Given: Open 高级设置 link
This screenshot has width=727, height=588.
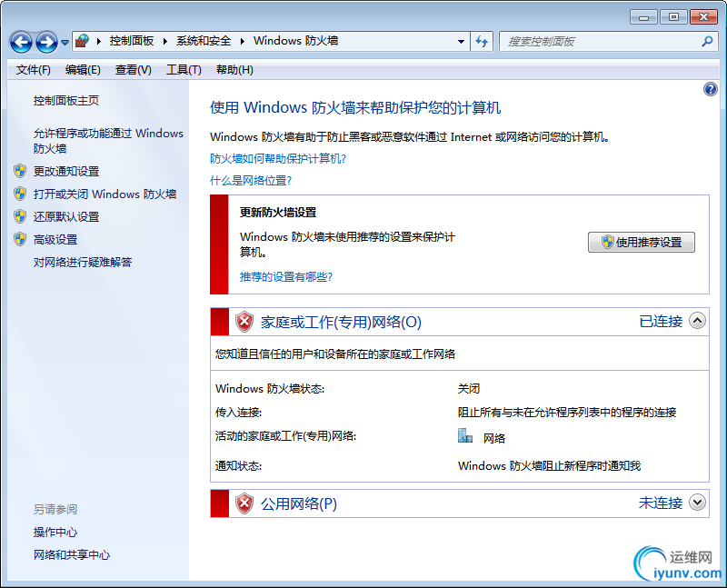Looking at the screenshot, I should click(55, 239).
